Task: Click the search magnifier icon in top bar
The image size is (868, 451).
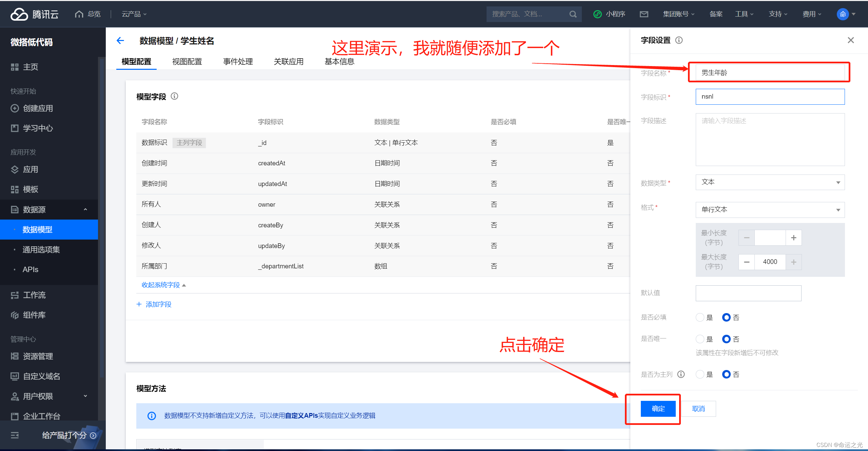Action: [573, 14]
